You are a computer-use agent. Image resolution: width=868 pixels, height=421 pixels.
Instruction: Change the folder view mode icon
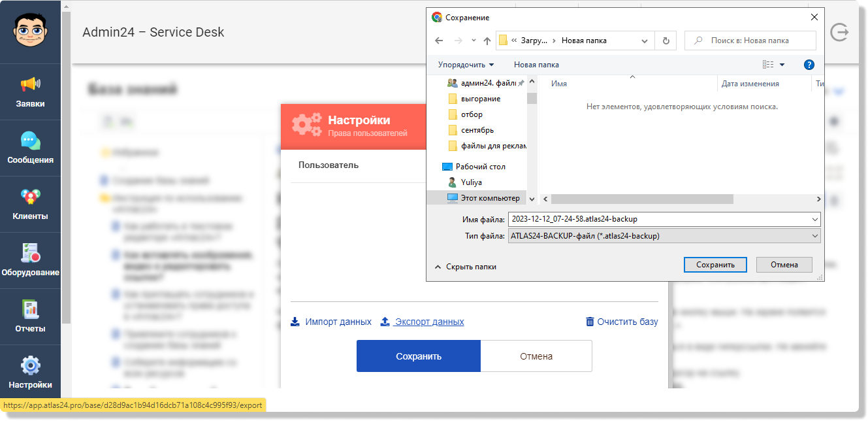click(x=768, y=65)
